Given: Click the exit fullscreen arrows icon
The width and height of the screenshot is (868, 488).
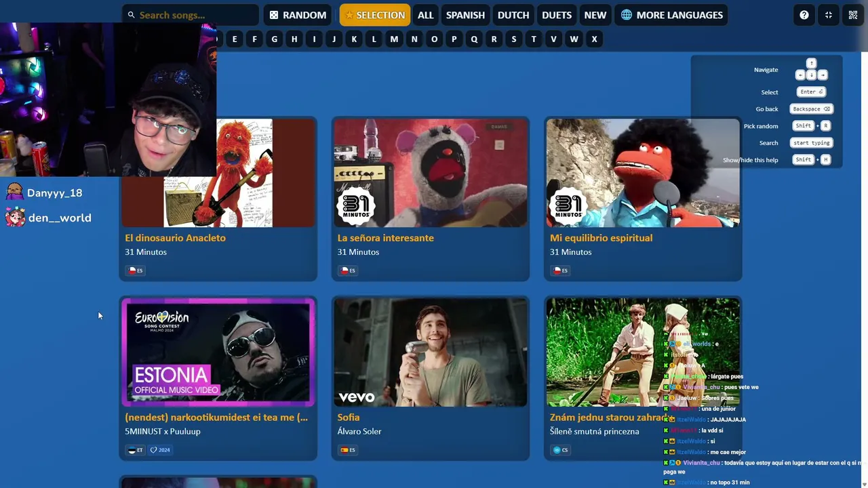Looking at the screenshot, I should [829, 15].
